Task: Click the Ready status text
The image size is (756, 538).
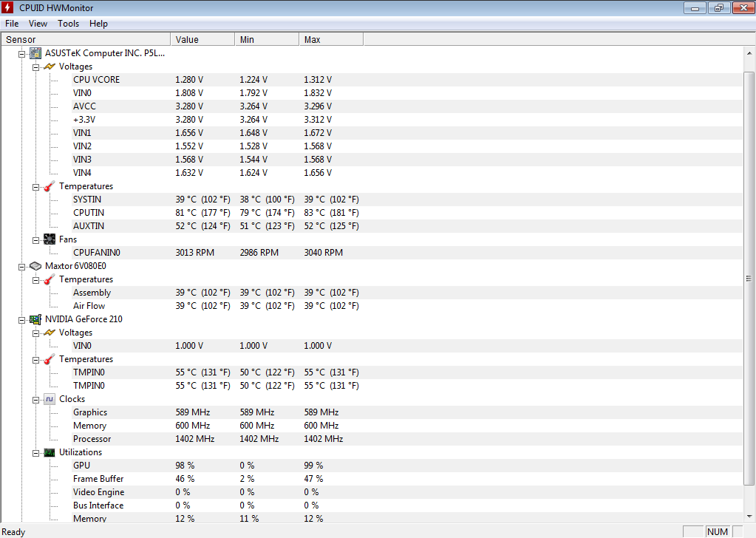Action: coord(13,532)
